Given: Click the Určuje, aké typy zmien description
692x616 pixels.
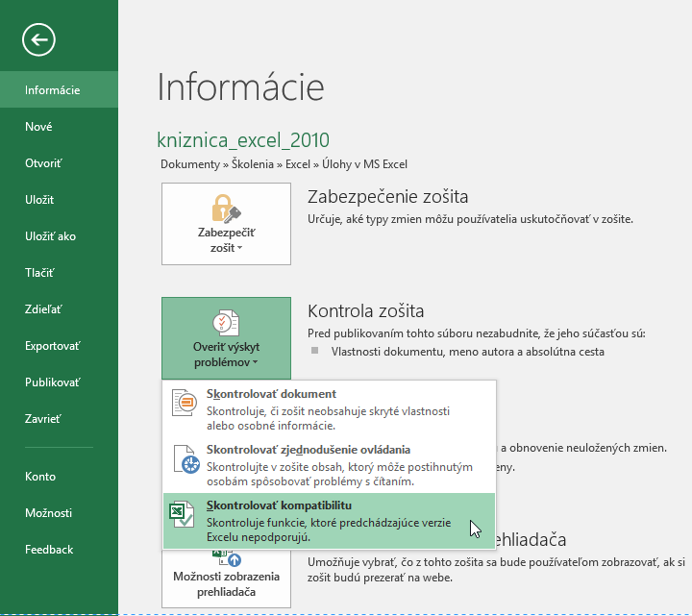Looking at the screenshot, I should coord(470,219).
